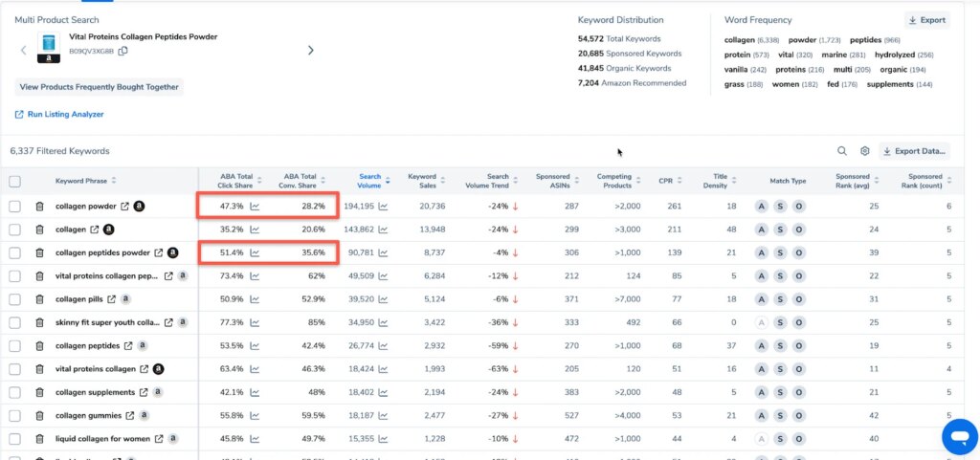The width and height of the screenshot is (980, 460).
Task: Toggle Sponsored match badge for collagen row
Action: point(779,230)
